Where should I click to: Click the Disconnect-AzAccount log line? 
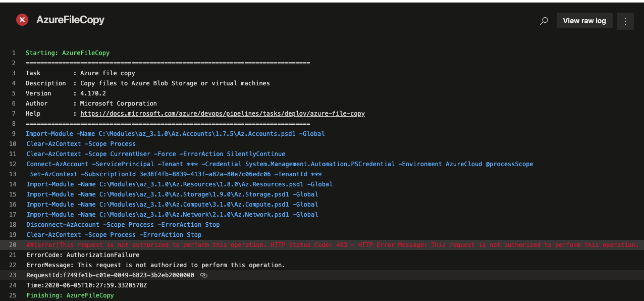(x=123, y=225)
